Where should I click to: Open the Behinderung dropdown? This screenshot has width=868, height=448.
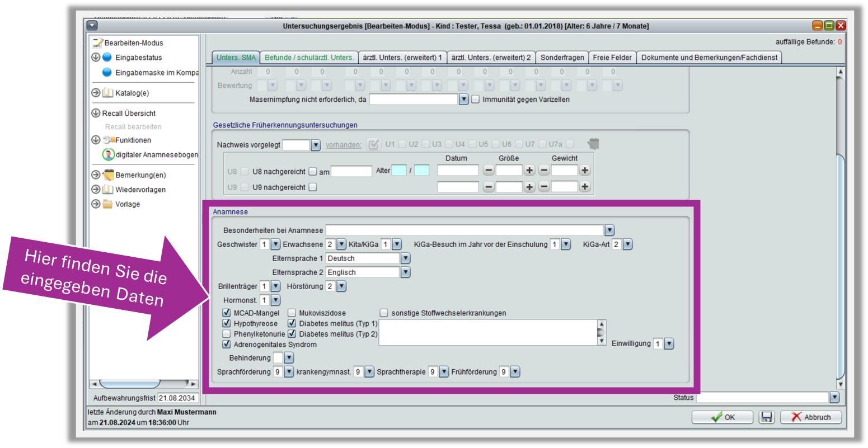[x=289, y=358]
